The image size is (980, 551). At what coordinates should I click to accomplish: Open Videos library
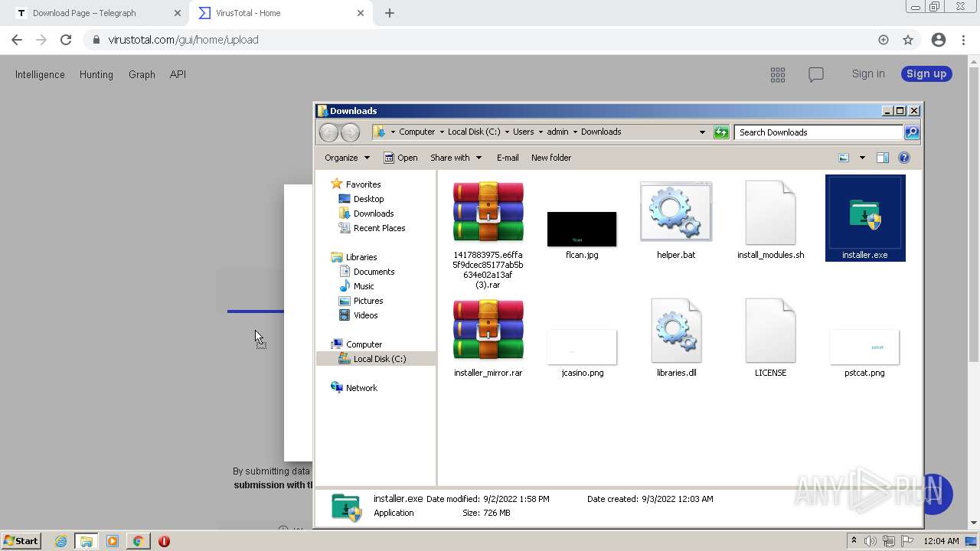[365, 315]
